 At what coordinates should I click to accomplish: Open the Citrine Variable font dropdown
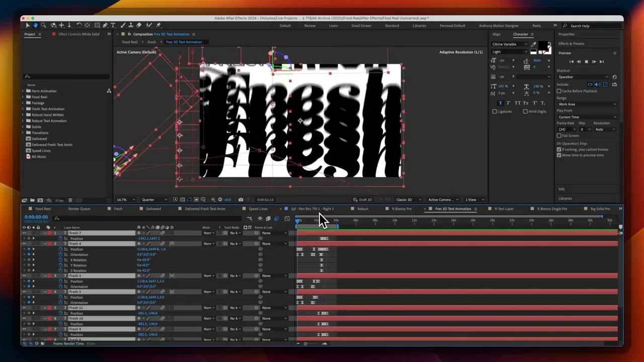tap(510, 44)
